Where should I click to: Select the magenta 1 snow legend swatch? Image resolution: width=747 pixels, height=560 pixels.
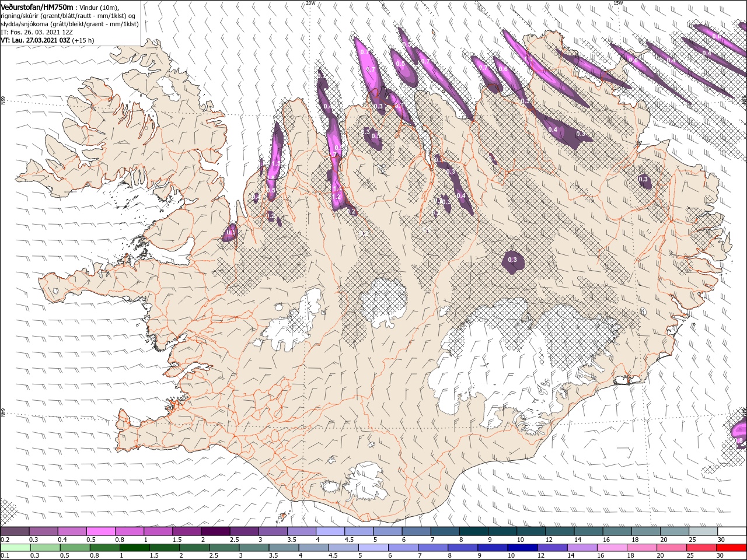click(158, 531)
